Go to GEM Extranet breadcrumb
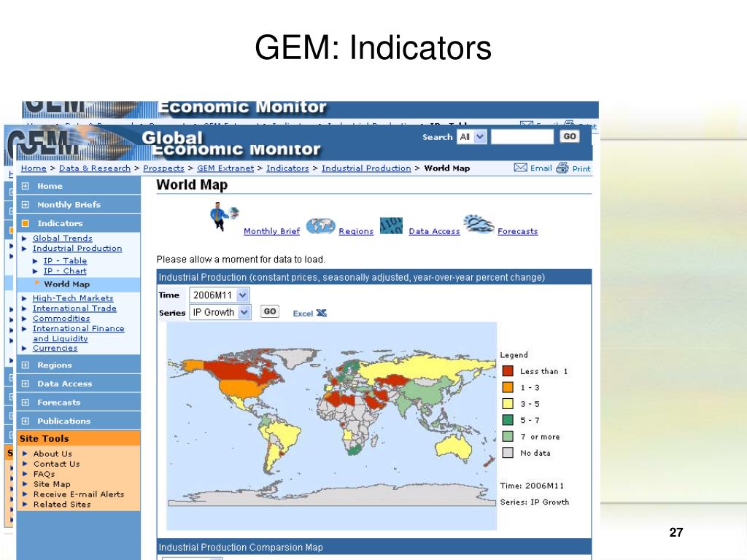This screenshot has width=747, height=560. pos(225,168)
